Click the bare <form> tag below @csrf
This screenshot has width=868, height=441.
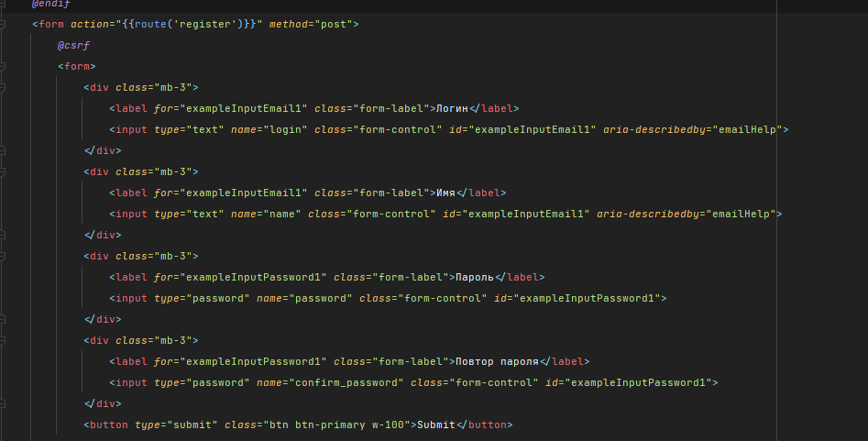[x=76, y=67]
